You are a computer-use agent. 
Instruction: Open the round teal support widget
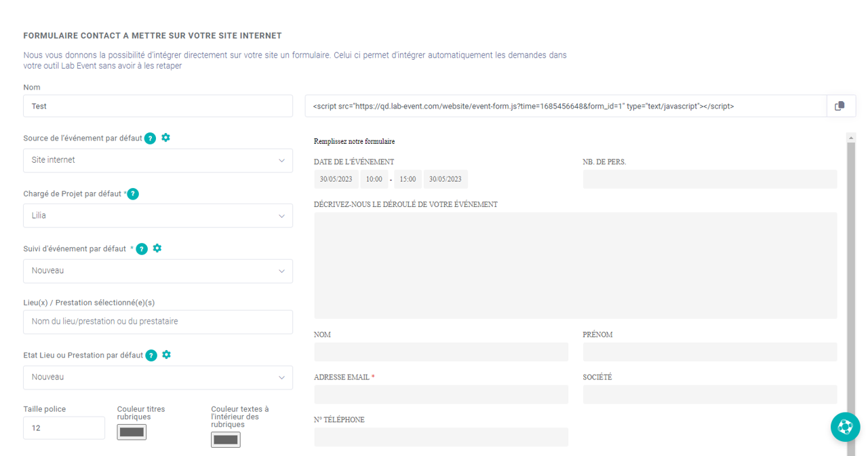point(845,427)
